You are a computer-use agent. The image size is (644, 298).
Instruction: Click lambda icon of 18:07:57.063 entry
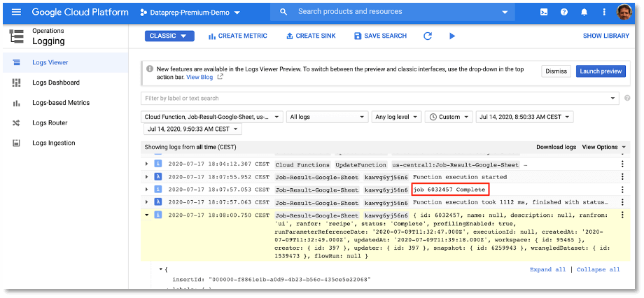[158, 202]
